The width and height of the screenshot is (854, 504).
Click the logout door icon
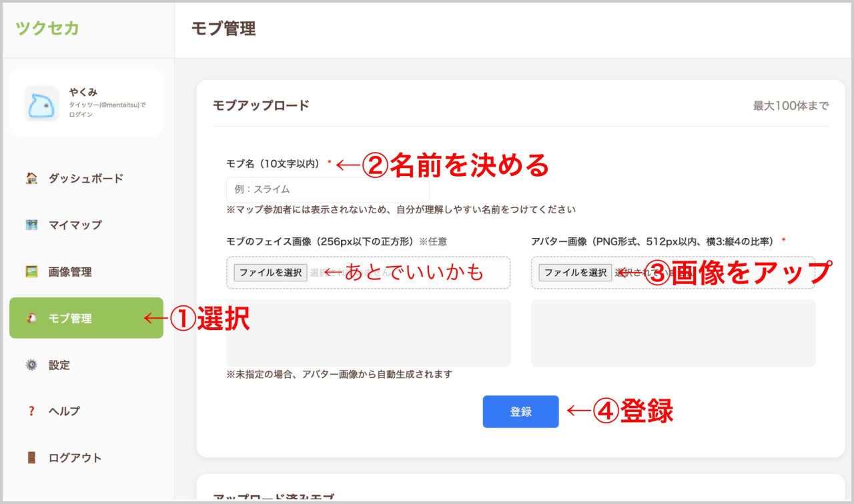click(x=31, y=458)
